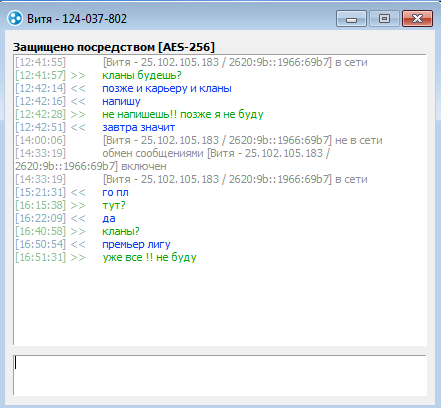Click the message 'кланы?' at 16:40:58
This screenshot has height=408, width=441.
click(121, 231)
